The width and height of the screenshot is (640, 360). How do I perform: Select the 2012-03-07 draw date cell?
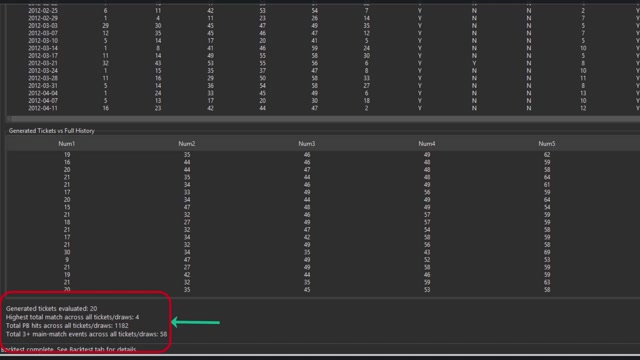[x=43, y=33]
